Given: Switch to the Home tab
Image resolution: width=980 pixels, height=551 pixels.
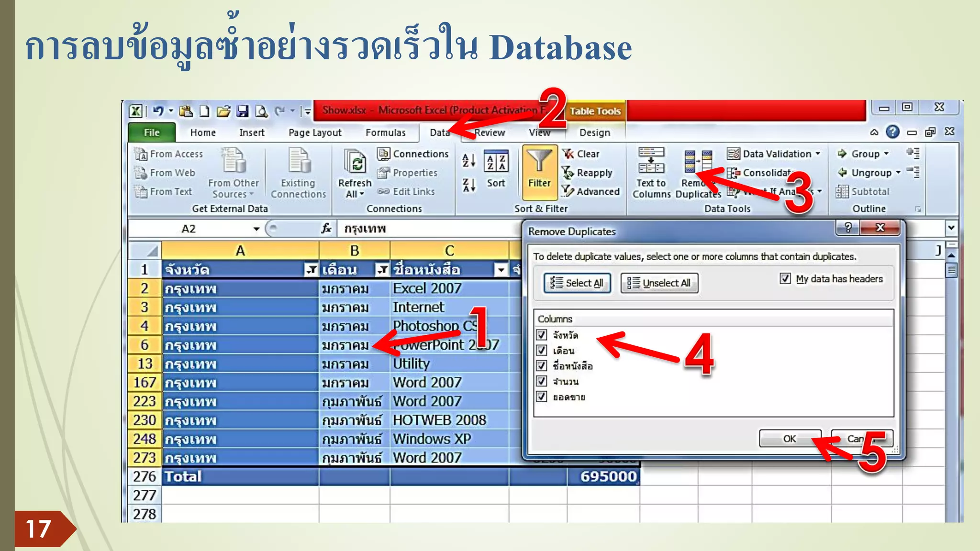Looking at the screenshot, I should (203, 132).
